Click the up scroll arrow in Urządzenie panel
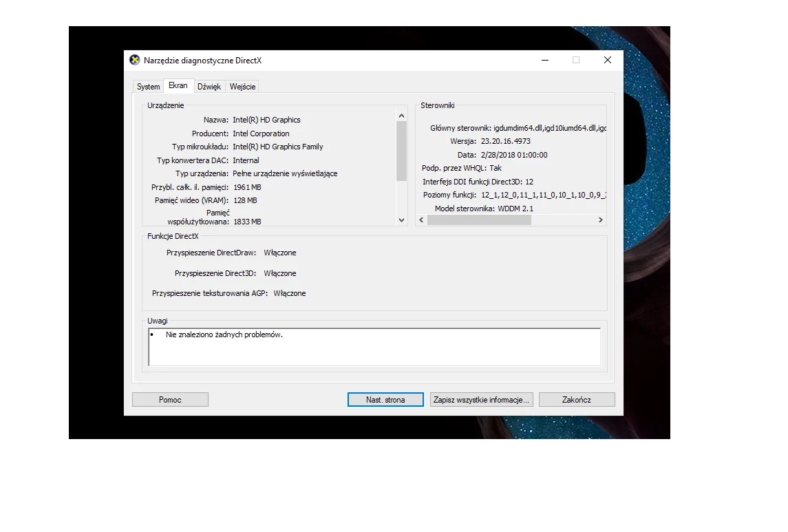This screenshot has width=788, height=532. coord(401,115)
